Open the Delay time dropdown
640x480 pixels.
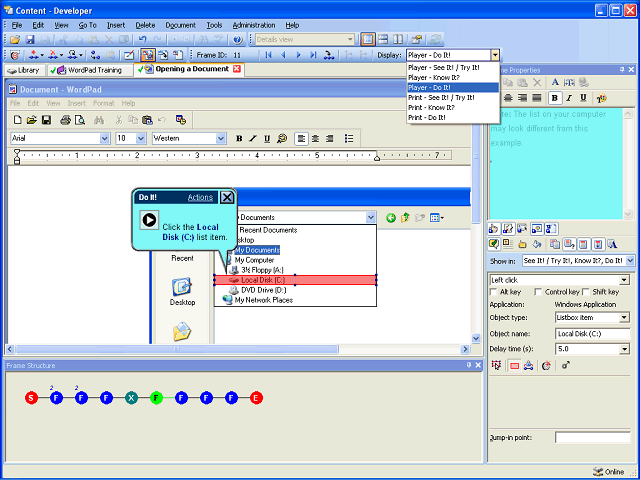624,349
